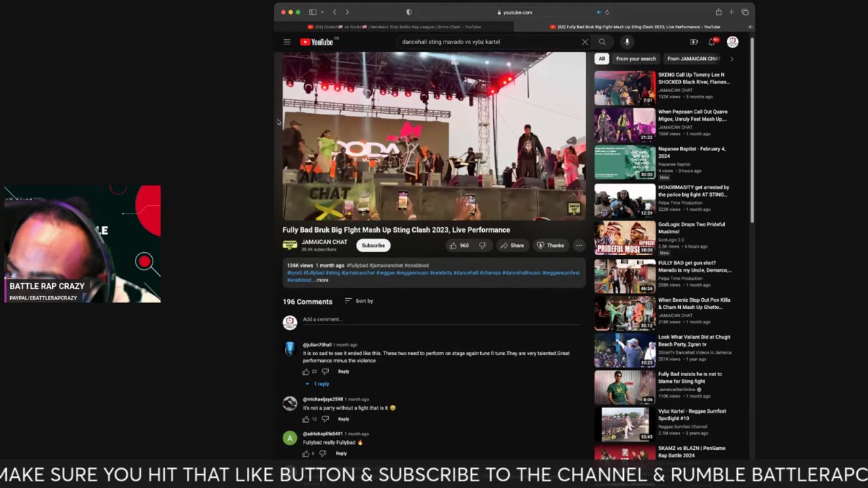Show more filter chips with the arrow

731,59
